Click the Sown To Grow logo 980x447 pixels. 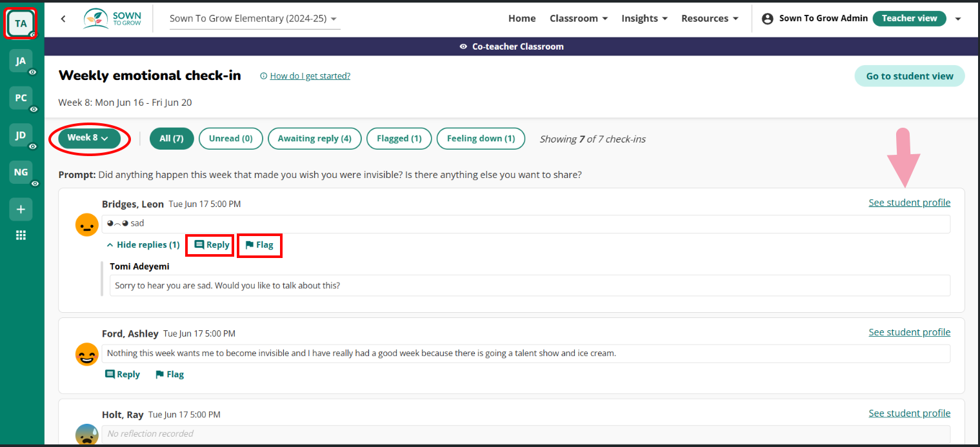tap(113, 18)
